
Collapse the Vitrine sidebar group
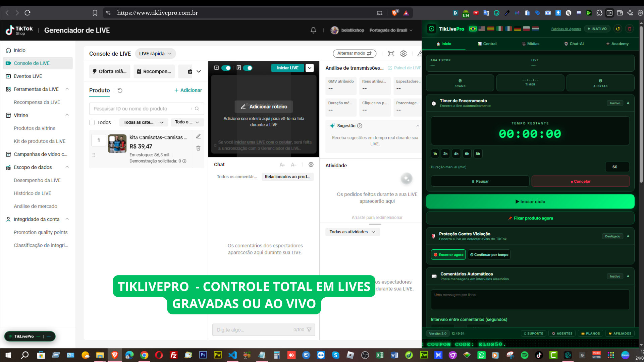coord(67,115)
